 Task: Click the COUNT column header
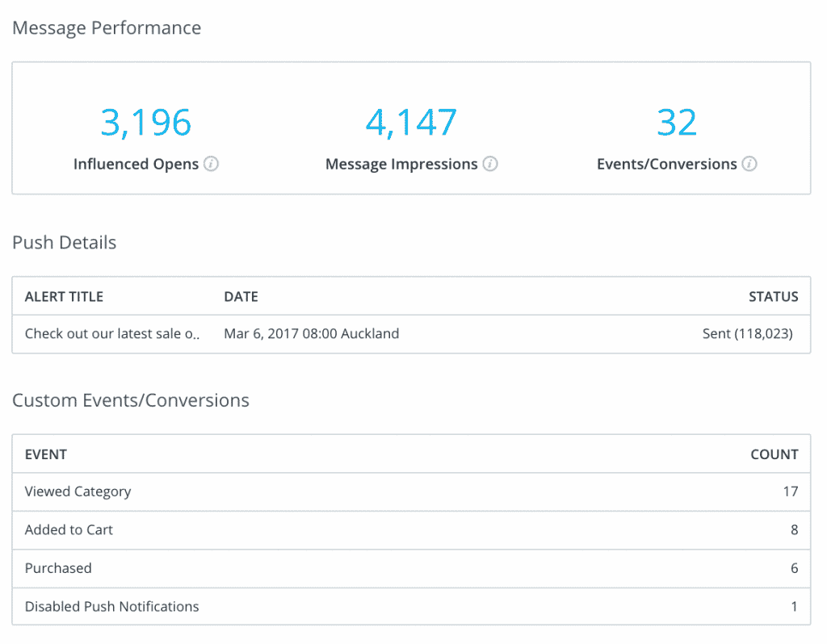coord(774,454)
